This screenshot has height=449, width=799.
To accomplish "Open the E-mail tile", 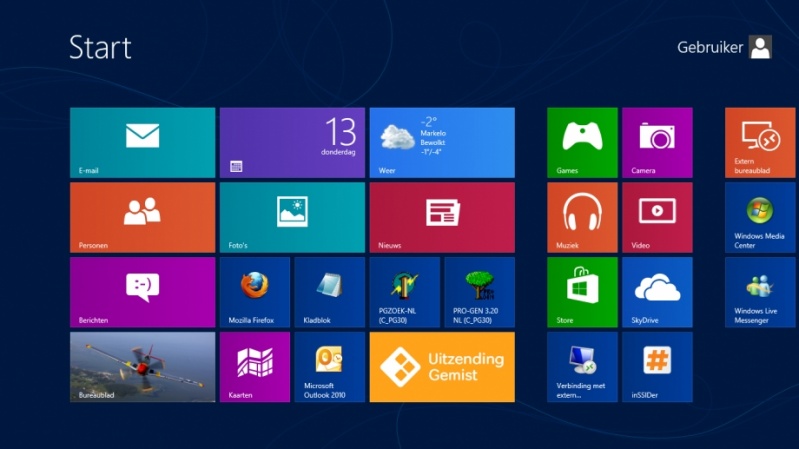I will point(143,143).
